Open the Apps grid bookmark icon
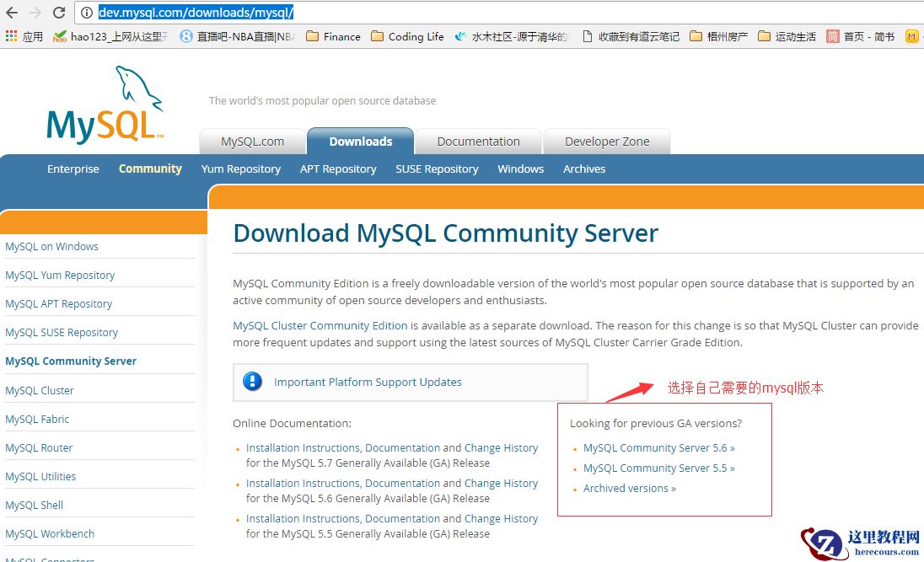 click(11, 36)
